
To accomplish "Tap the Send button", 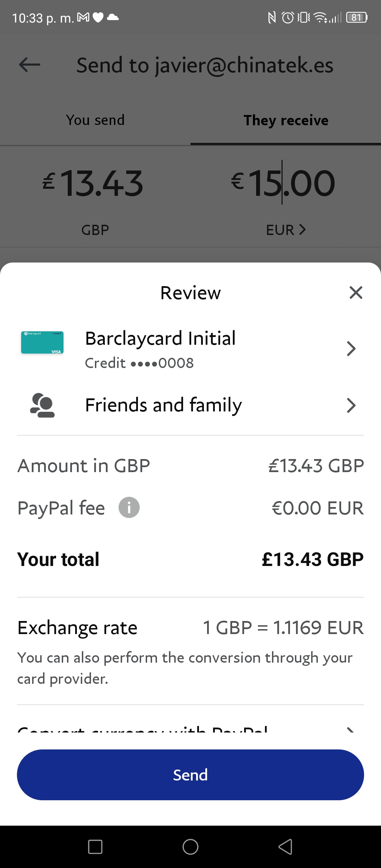I will (x=190, y=775).
